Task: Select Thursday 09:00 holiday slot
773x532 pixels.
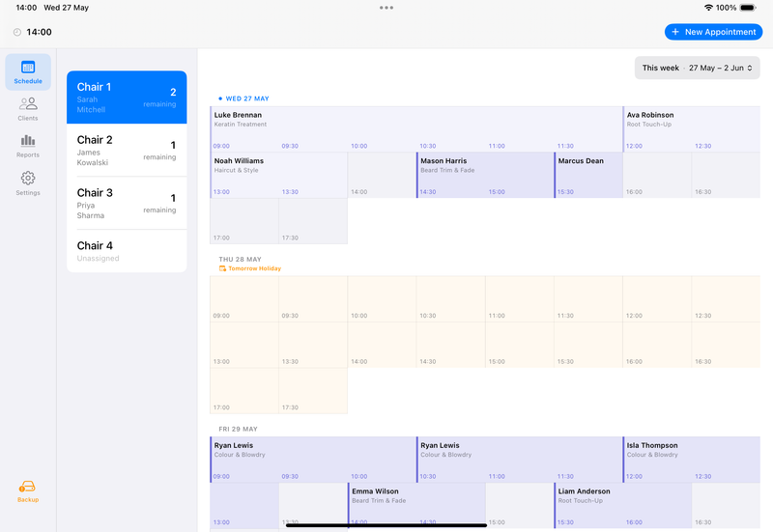Action: tap(244, 298)
